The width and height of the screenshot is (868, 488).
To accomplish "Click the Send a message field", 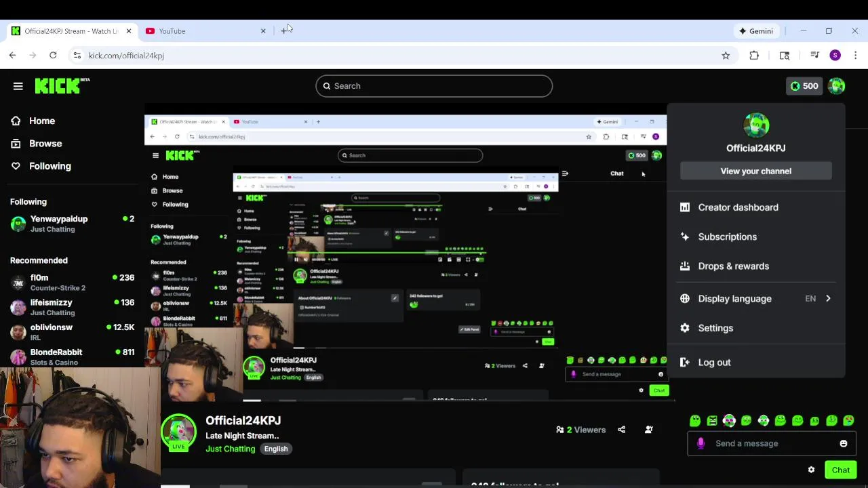I will click(770, 443).
